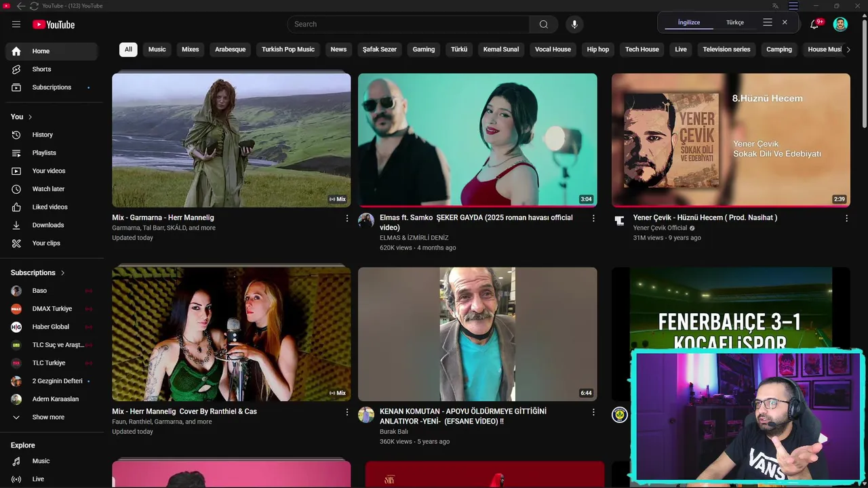Go back with the browser arrow
The width and height of the screenshot is (868, 488).
tap(20, 6)
